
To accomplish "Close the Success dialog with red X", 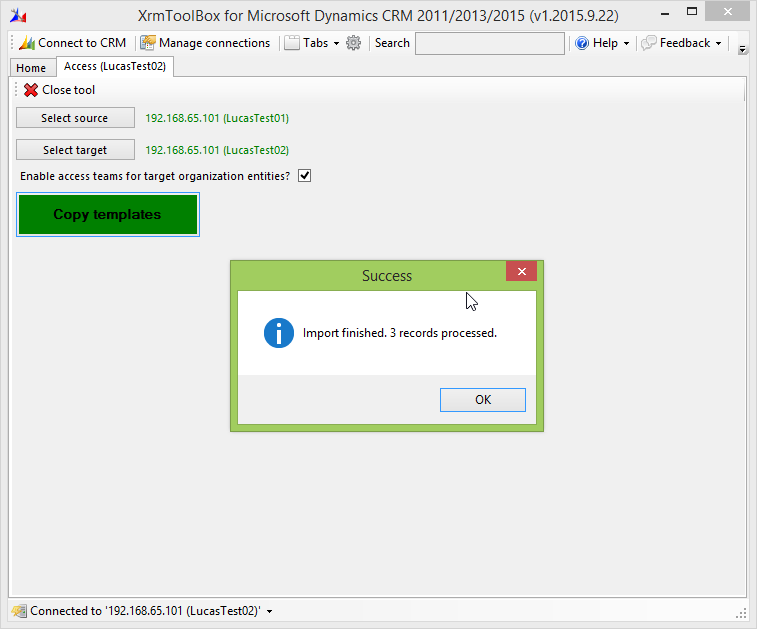I will coord(521,271).
